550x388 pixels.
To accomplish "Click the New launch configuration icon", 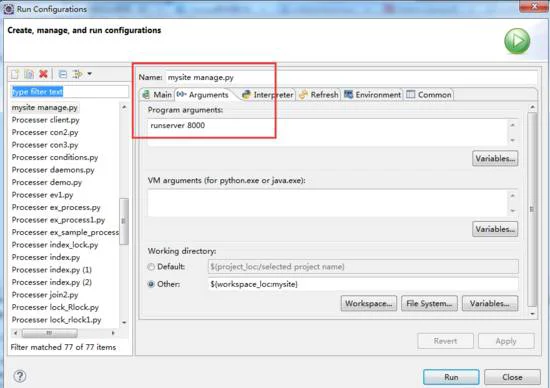I will 15,74.
